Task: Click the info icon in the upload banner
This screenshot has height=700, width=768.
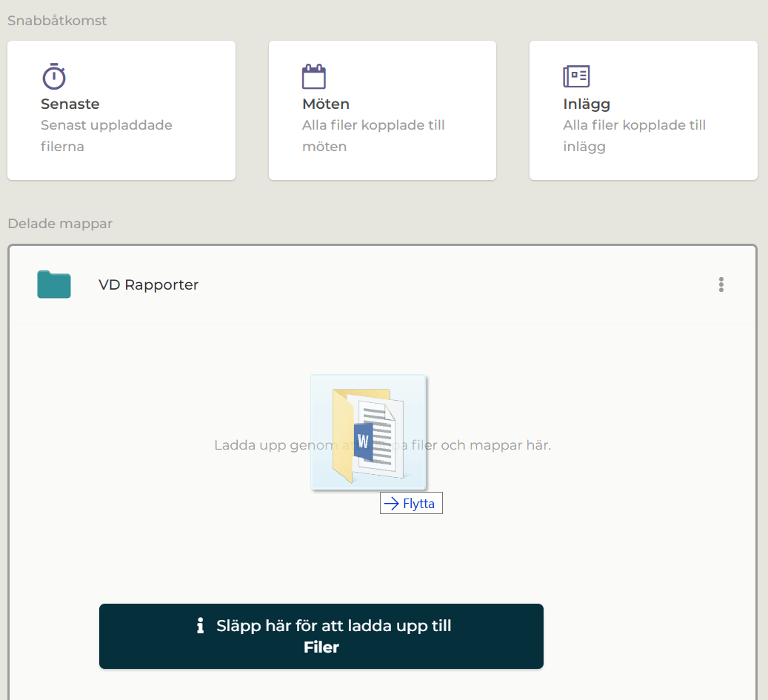Action: point(200,626)
